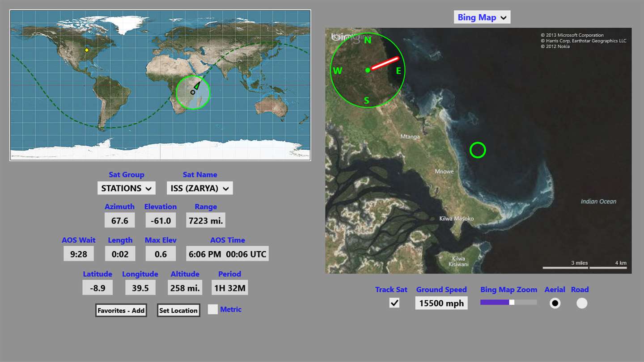The image size is (644, 362).
Task: Click the Favorites - Add button
Action: tap(121, 310)
